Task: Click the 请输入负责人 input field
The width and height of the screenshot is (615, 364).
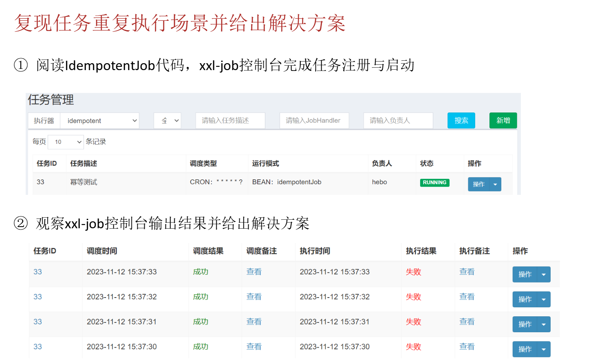Action: pos(398,121)
